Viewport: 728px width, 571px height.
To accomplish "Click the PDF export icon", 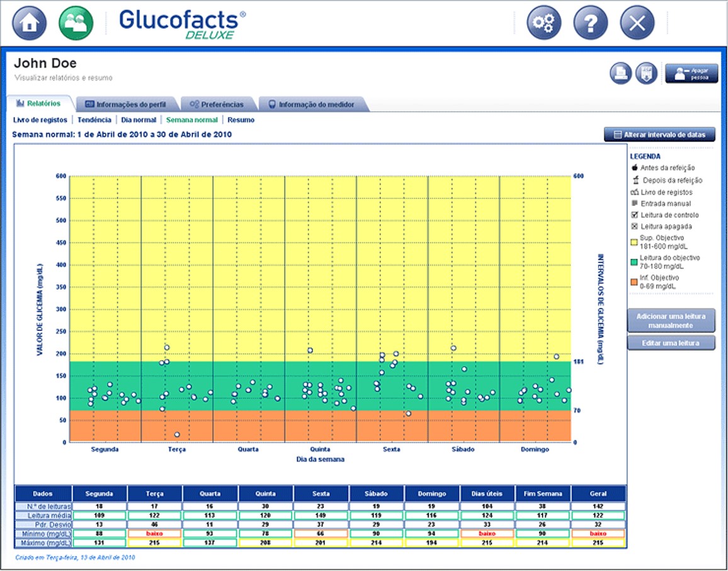I will (646, 73).
